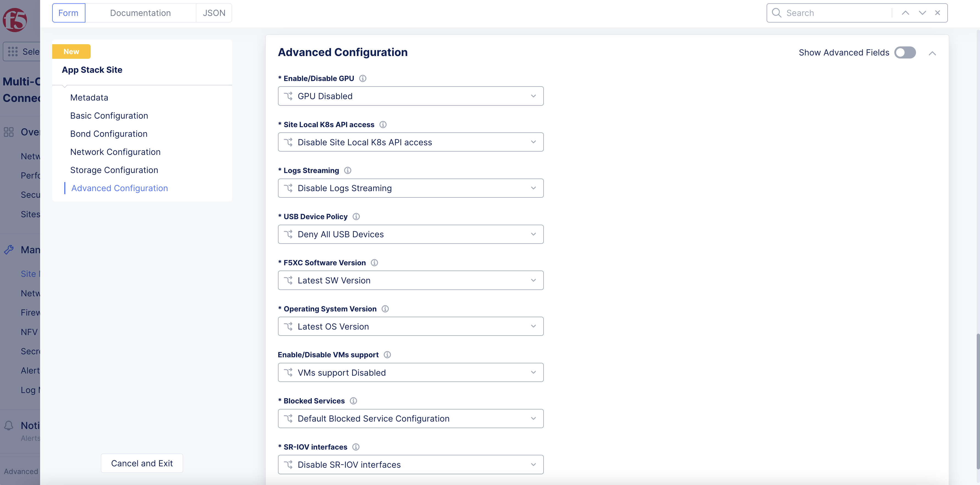Click info icon next to Blocked Services
The height and width of the screenshot is (485, 980).
(x=353, y=401)
